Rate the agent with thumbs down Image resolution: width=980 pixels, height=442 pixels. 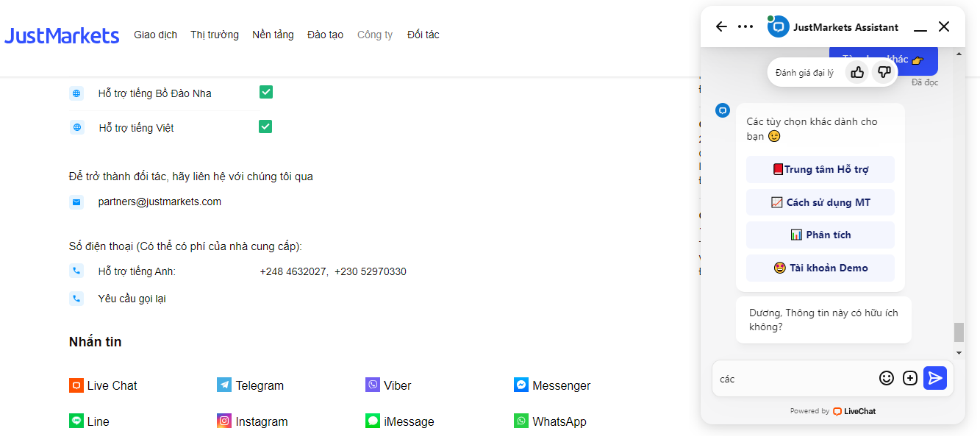[884, 72]
